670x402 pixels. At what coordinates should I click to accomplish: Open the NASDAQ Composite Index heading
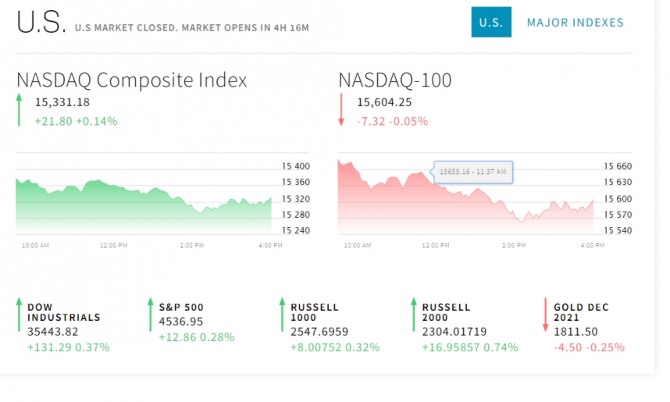[x=131, y=80]
